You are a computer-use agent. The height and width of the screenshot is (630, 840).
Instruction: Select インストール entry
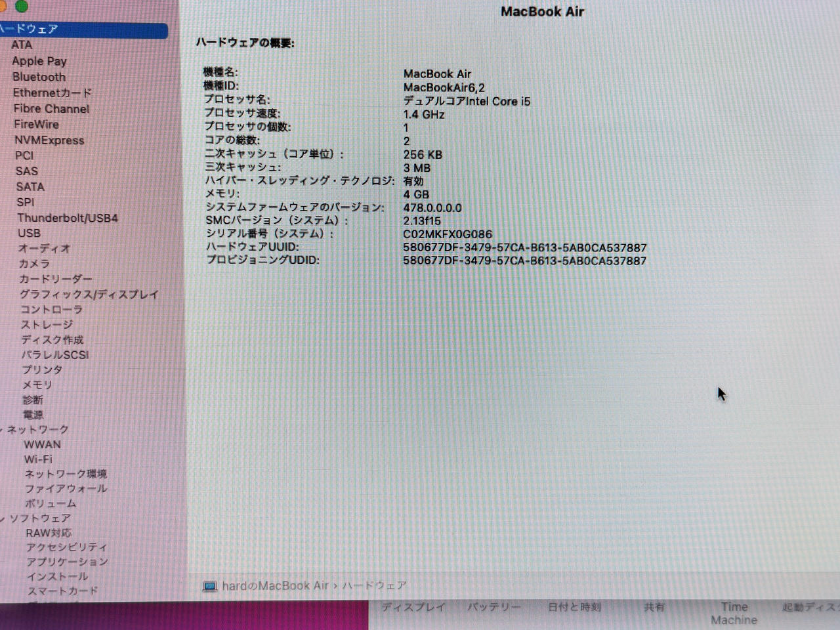coord(57,576)
